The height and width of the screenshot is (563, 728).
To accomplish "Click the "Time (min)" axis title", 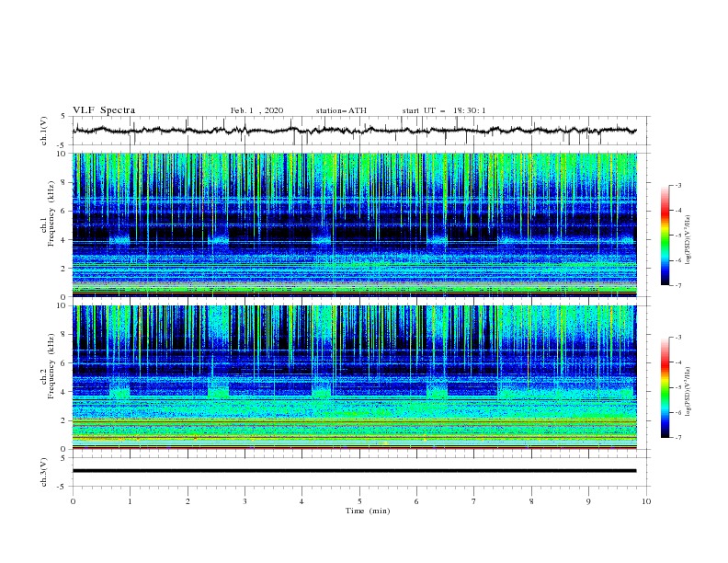I will pyautogui.click(x=368, y=511).
